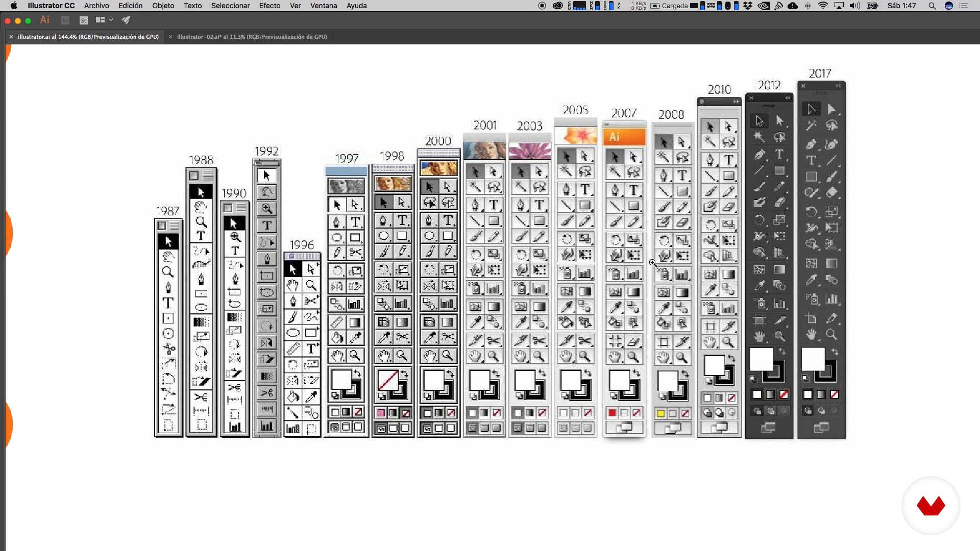Close the illustrator-02.ai document tab
The width and height of the screenshot is (980, 551).
click(x=170, y=37)
